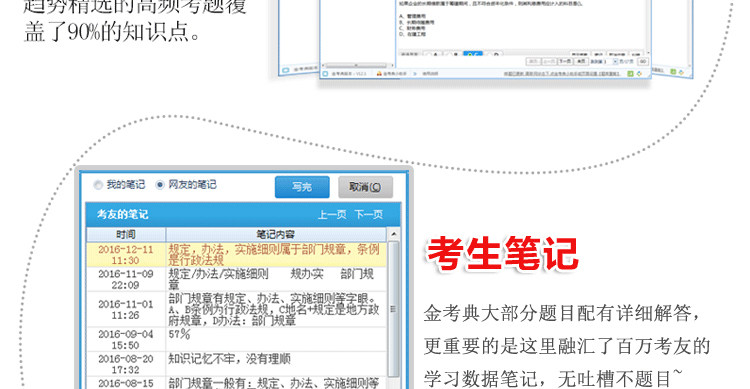Click the 时间 column header

126,234
